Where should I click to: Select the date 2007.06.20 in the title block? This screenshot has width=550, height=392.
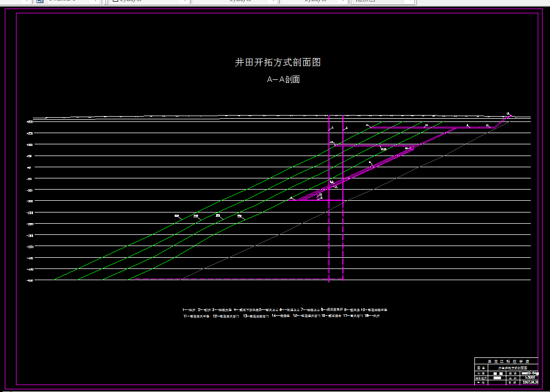tap(530, 382)
